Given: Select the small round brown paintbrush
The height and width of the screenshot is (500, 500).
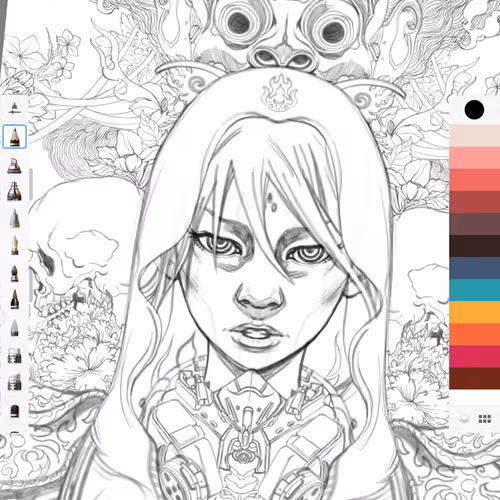Looking at the screenshot, I should pyautogui.click(x=14, y=274).
